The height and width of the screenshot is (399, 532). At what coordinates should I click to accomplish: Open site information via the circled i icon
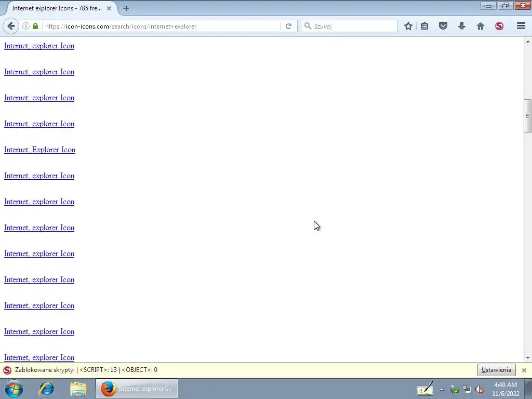[x=26, y=26]
